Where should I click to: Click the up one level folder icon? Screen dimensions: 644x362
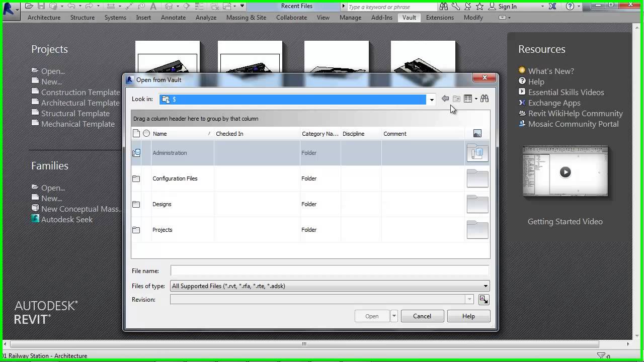point(456,99)
